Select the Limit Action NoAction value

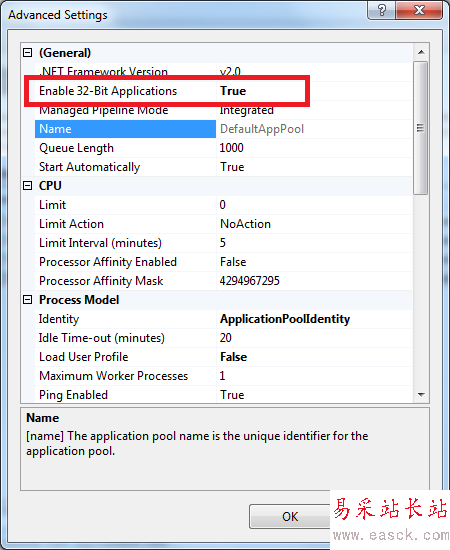coord(245,224)
